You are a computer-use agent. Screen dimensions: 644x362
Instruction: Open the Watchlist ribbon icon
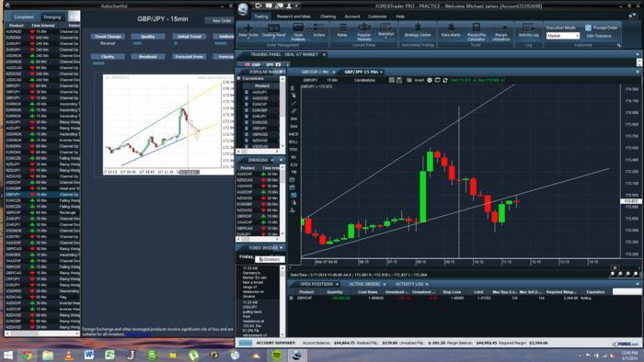pyautogui.click(x=385, y=30)
